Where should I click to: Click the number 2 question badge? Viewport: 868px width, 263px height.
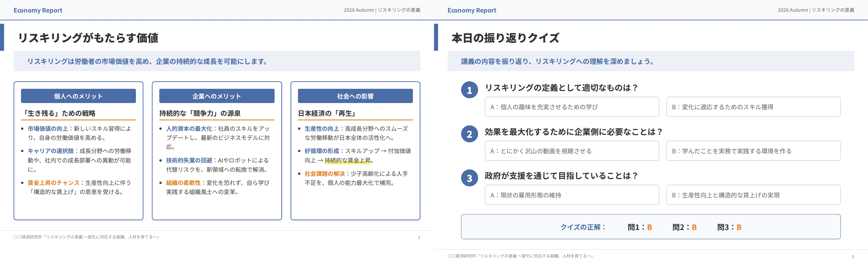pyautogui.click(x=469, y=134)
